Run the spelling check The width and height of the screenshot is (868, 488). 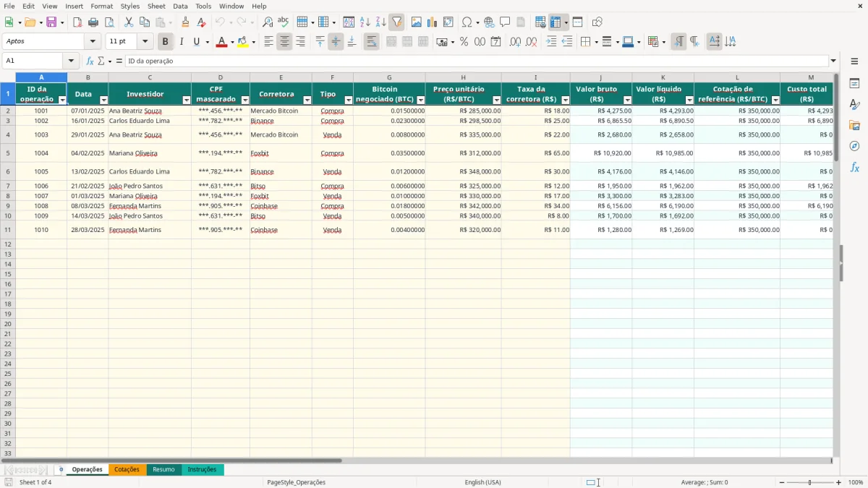[x=284, y=22]
